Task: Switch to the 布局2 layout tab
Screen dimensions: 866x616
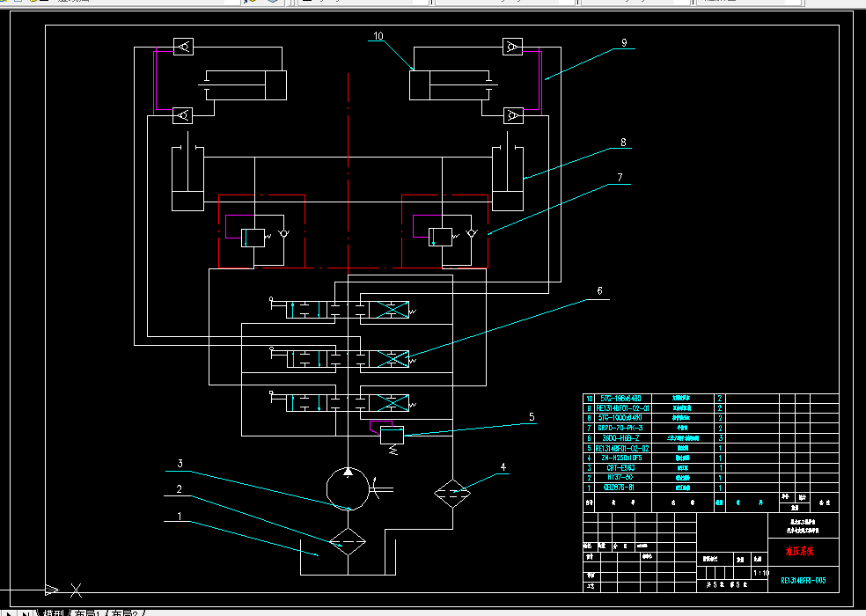Action: pyautogui.click(x=125, y=613)
